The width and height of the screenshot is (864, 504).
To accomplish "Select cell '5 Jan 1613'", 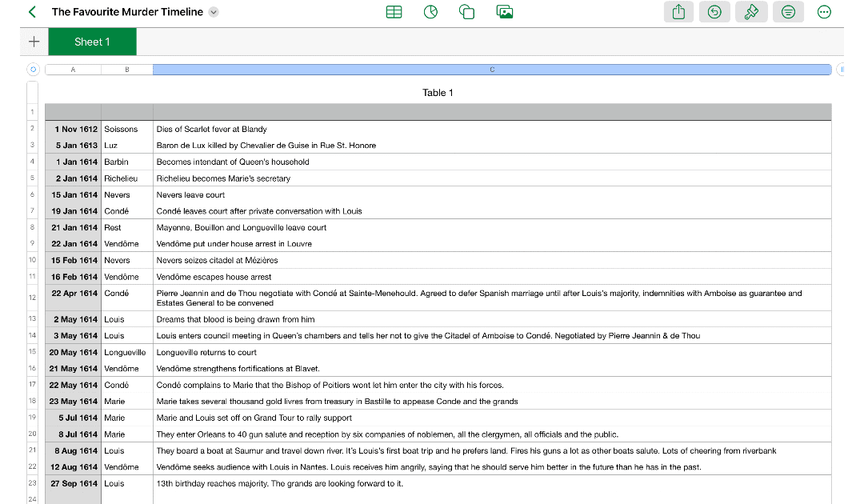I will point(73,146).
